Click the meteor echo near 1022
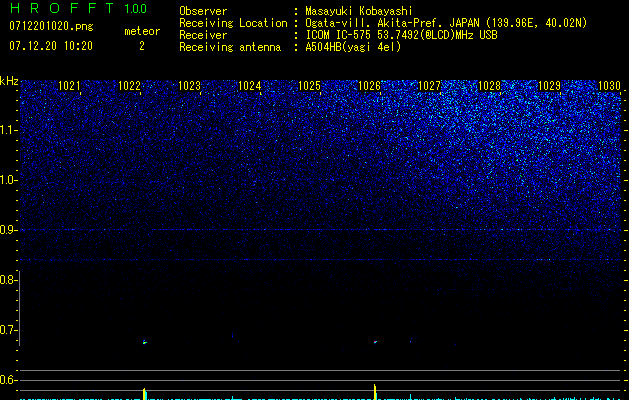Screen dimensions: 629x400 pos(145,342)
